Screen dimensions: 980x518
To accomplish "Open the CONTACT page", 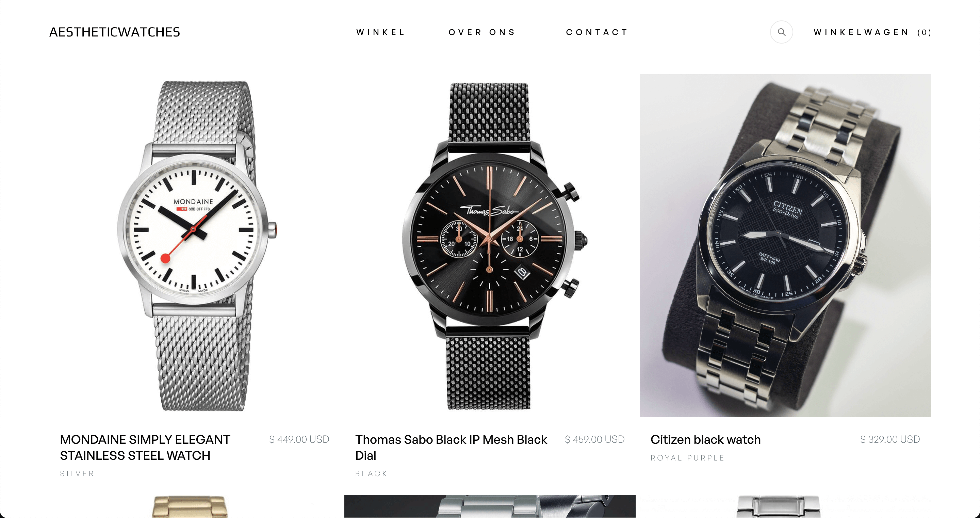I will tap(597, 32).
